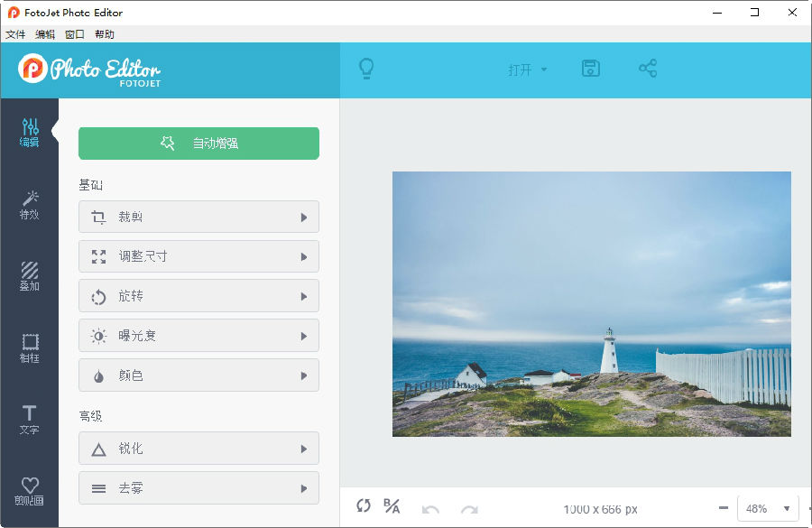Open the 文件 menu
812x528 pixels.
point(15,34)
